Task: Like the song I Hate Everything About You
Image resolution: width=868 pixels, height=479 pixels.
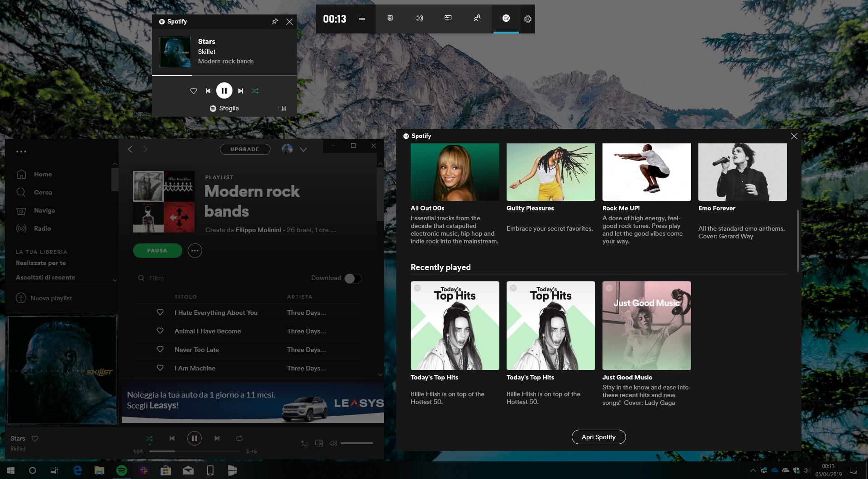Action: point(160,312)
